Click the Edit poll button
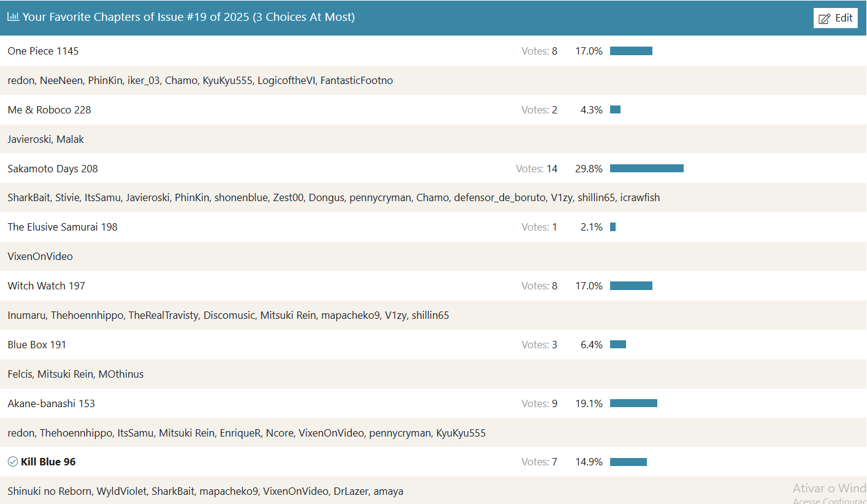 tap(835, 18)
